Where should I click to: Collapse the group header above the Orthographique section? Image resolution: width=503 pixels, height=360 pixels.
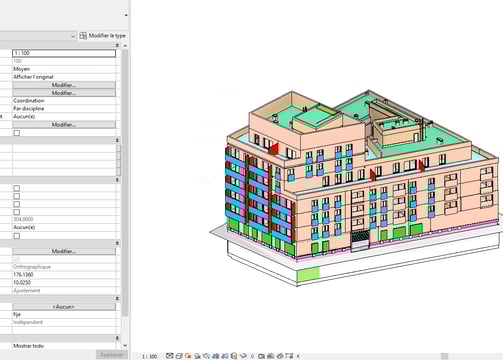point(117,243)
